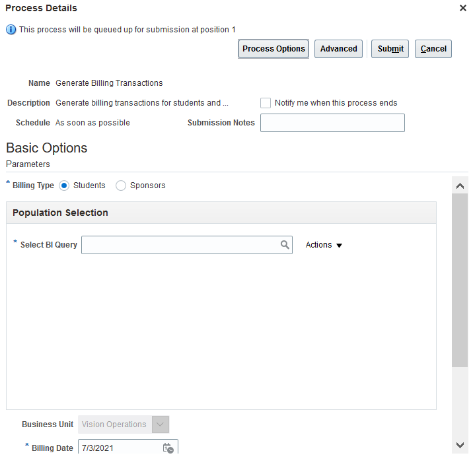Image resolution: width=473 pixels, height=476 pixels.
Task: Click the Business Unit Vision Operations combo box
Action: click(x=115, y=425)
